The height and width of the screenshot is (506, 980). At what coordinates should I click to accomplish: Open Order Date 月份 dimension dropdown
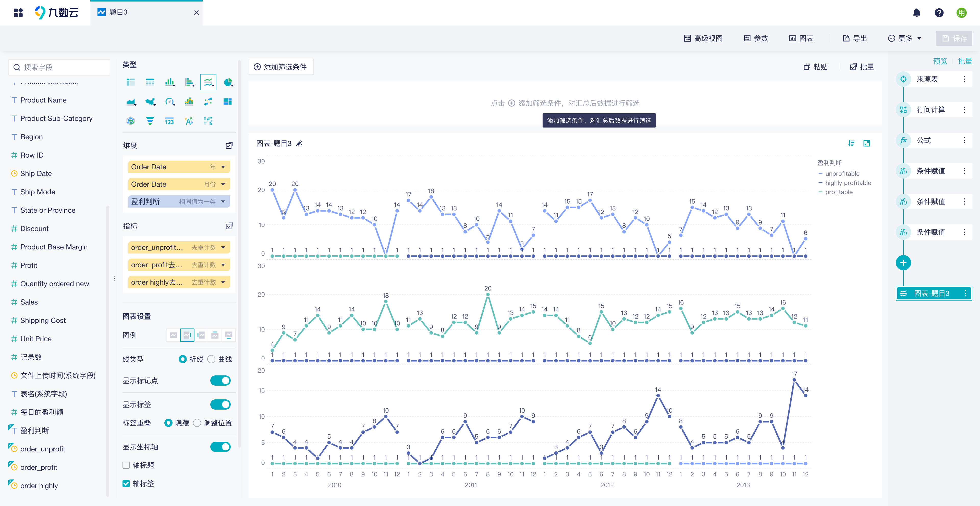(x=223, y=184)
